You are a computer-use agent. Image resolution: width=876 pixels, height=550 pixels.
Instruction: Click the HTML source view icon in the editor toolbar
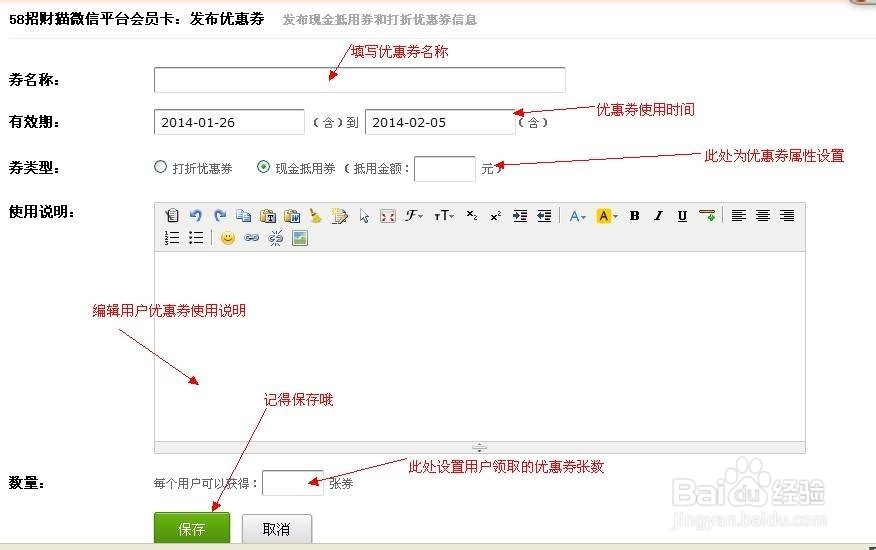tap(172, 215)
